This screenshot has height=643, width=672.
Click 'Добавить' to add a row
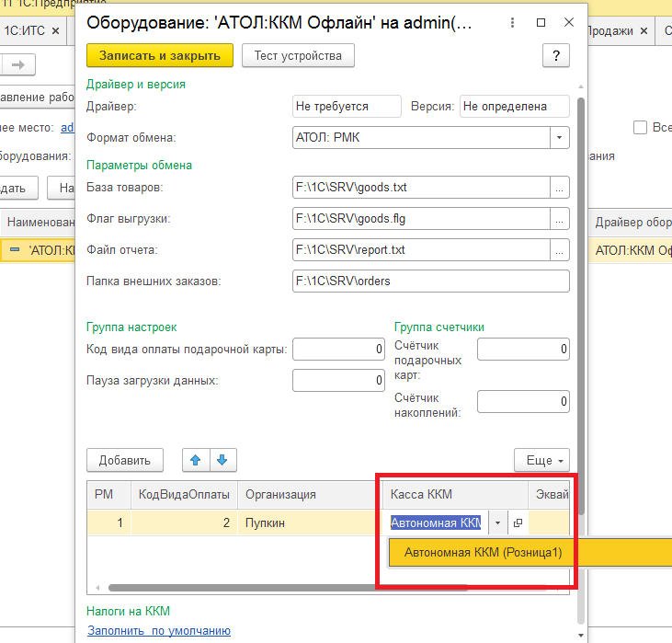[x=125, y=460]
